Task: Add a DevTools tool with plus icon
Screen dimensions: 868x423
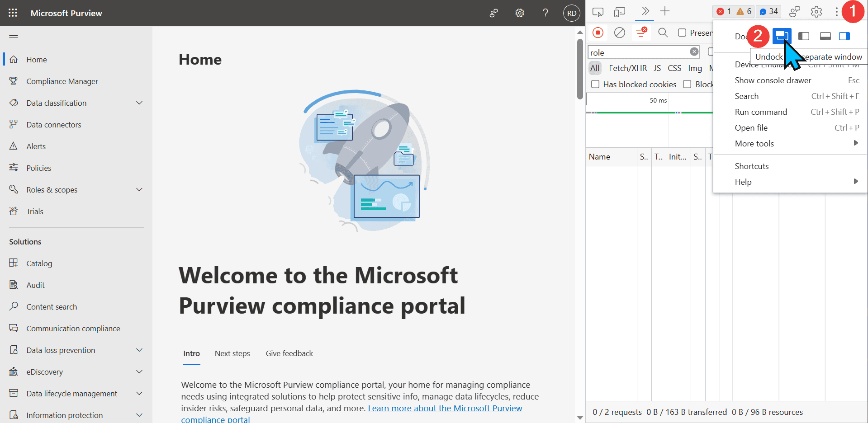Action: [665, 11]
